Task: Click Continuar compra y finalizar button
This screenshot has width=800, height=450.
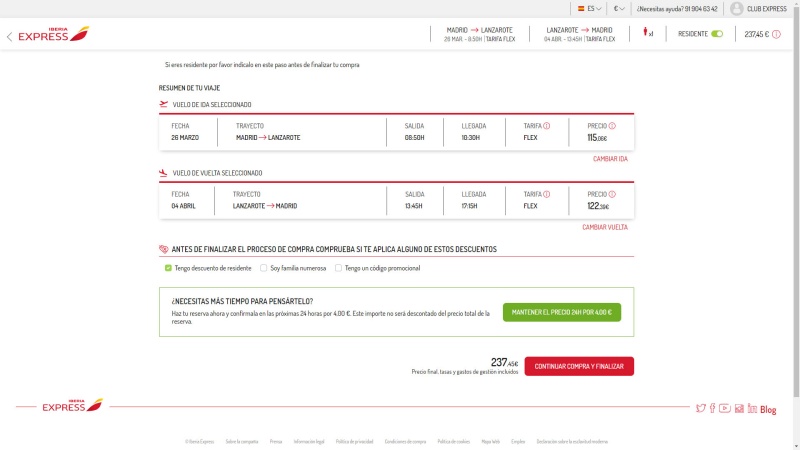Action: (x=579, y=366)
